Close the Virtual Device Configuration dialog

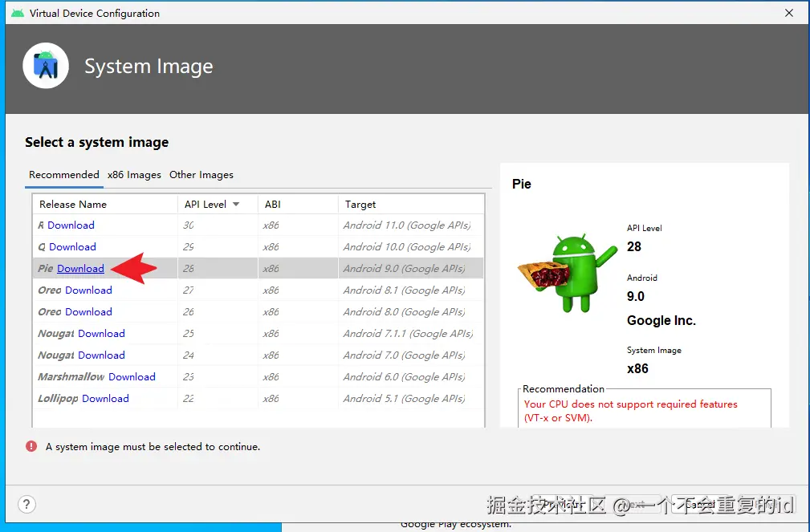[x=789, y=13]
